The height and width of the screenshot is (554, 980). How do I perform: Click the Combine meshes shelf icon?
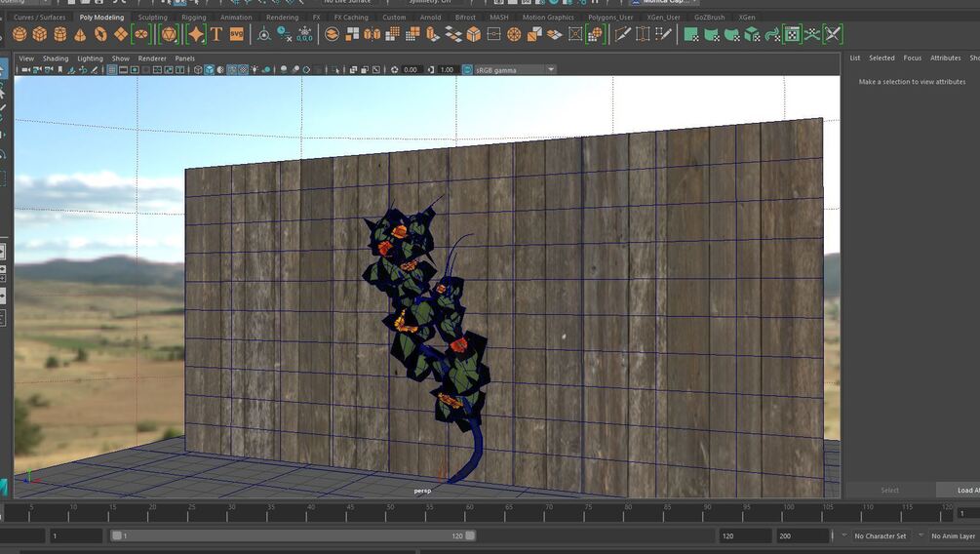click(x=332, y=34)
